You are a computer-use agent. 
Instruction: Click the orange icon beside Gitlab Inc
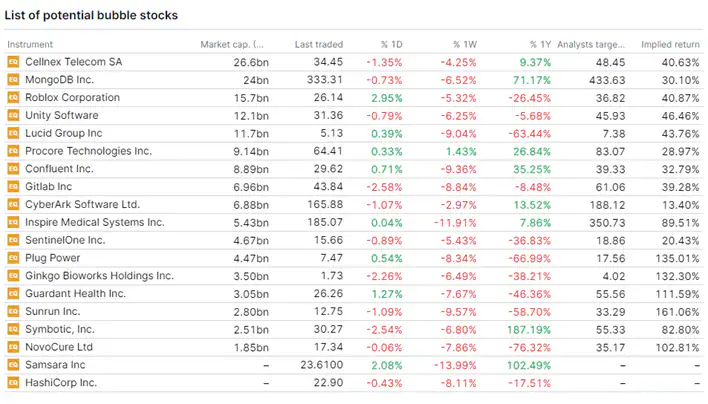13,187
